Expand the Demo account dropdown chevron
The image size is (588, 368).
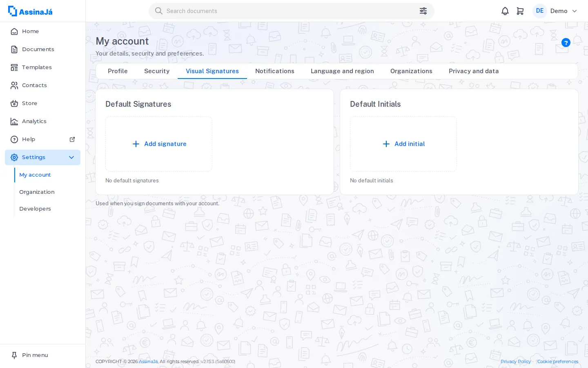[x=575, y=11]
